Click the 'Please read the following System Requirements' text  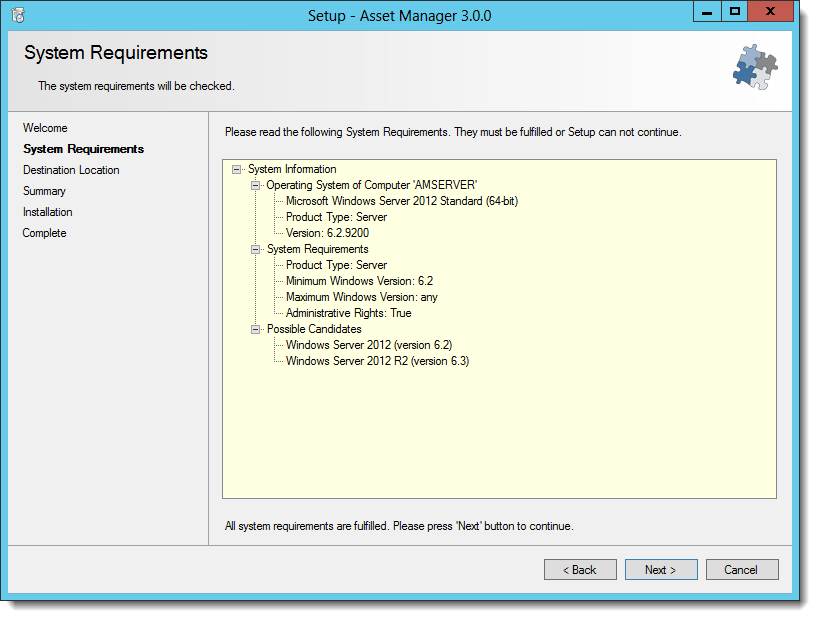click(x=453, y=132)
